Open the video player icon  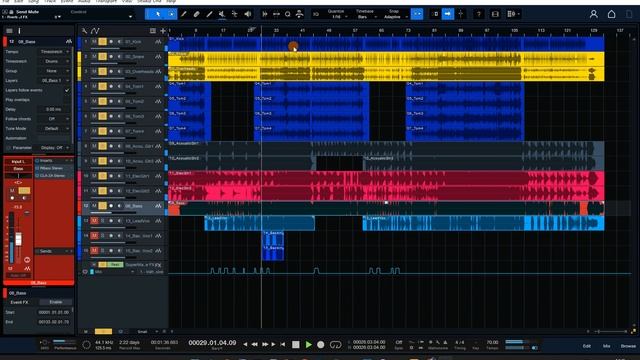click(495, 14)
